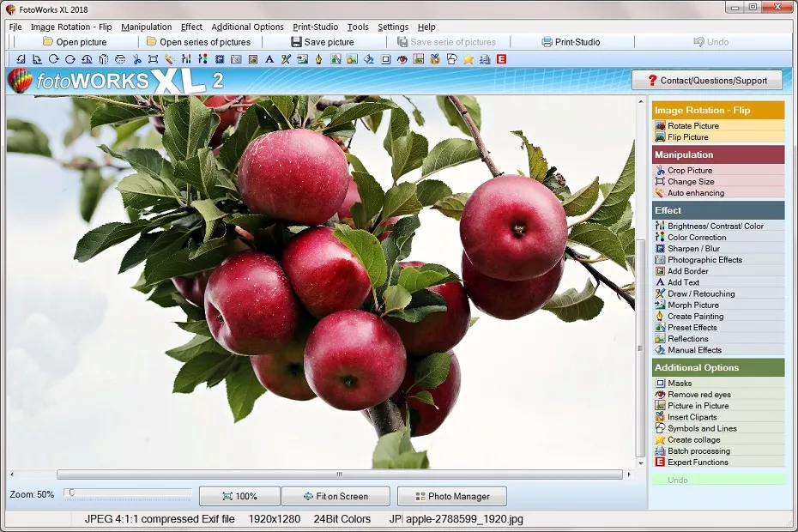Click the Zoom slider handle
Image resolution: width=798 pixels, height=532 pixels.
(70, 493)
